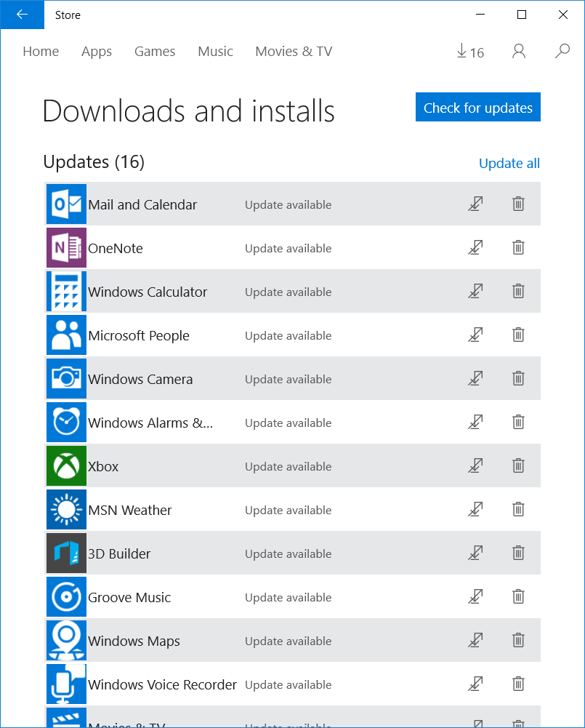The height and width of the screenshot is (728, 585).
Task: Click the trash icon for Windows Maps
Action: click(x=518, y=640)
